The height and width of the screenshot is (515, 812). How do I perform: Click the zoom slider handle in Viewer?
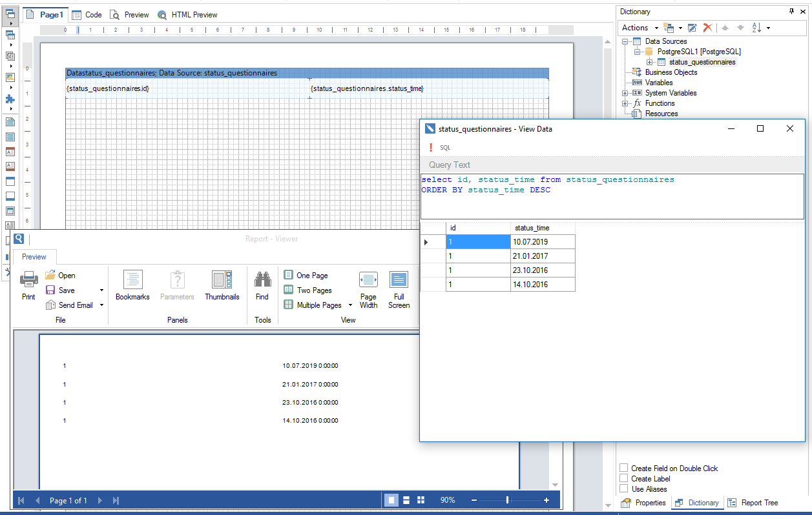(x=508, y=500)
